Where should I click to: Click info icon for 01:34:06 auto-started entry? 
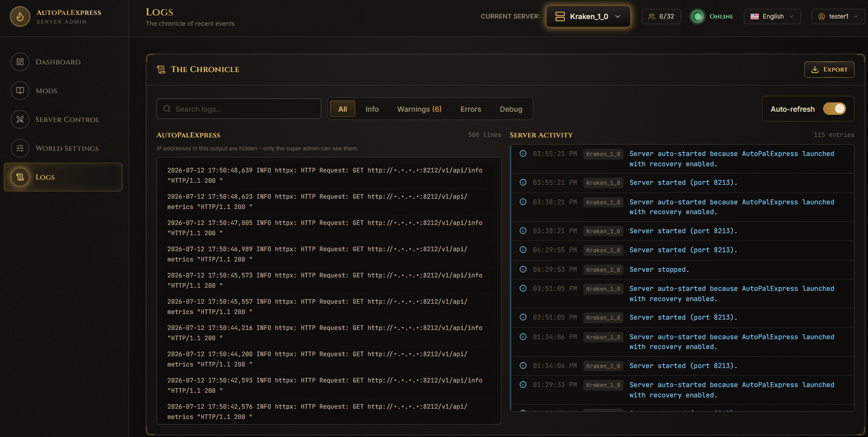pyautogui.click(x=523, y=337)
